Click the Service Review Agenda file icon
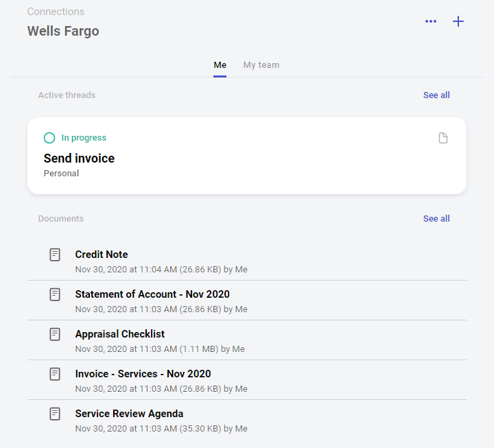The image size is (494, 448). [x=55, y=414]
